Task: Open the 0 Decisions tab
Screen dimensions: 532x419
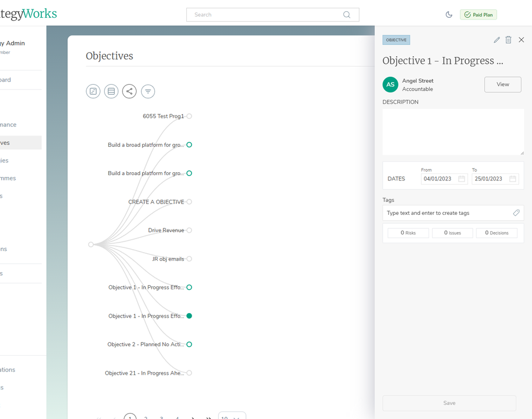Action: 497,233
